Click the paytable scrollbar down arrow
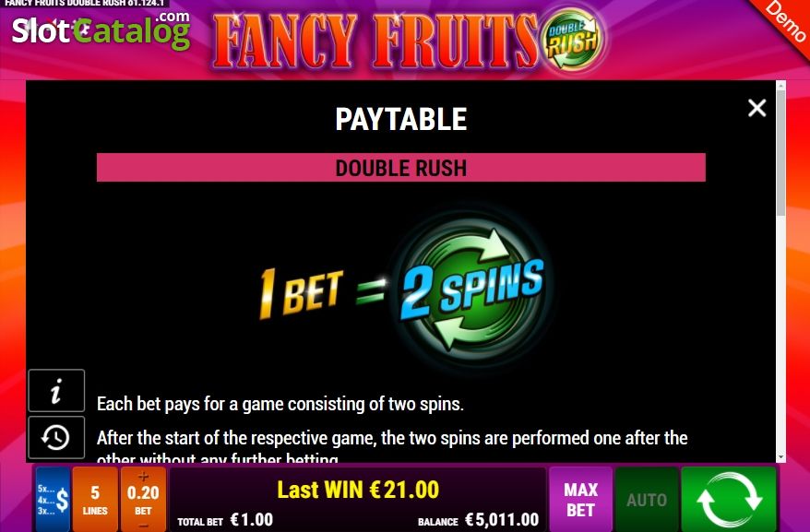This screenshot has width=810, height=532. 780,457
